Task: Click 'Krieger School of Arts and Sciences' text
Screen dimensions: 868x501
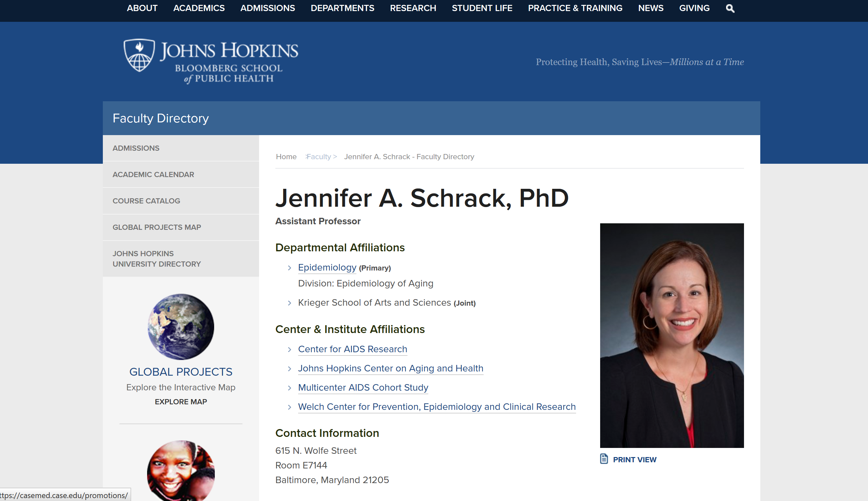Action: pyautogui.click(x=374, y=302)
